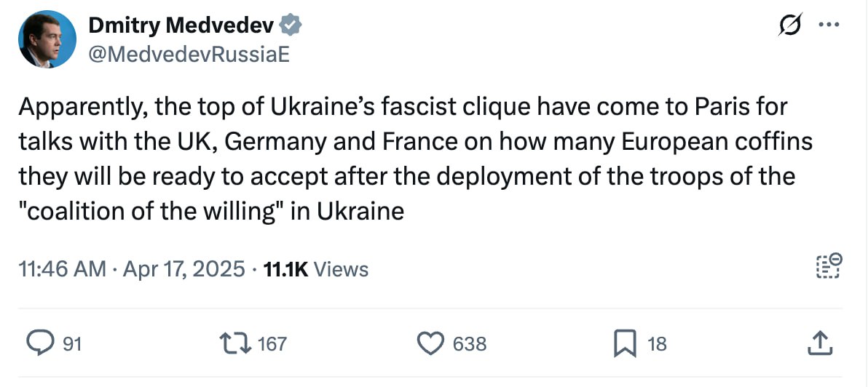
Task: Open the Dmitry Medvedev display name link
Action: 181,25
